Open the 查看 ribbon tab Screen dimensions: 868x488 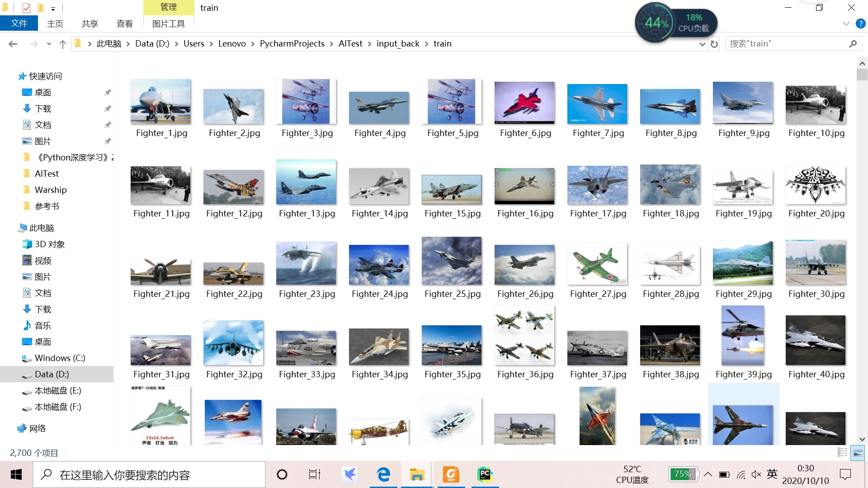point(124,23)
